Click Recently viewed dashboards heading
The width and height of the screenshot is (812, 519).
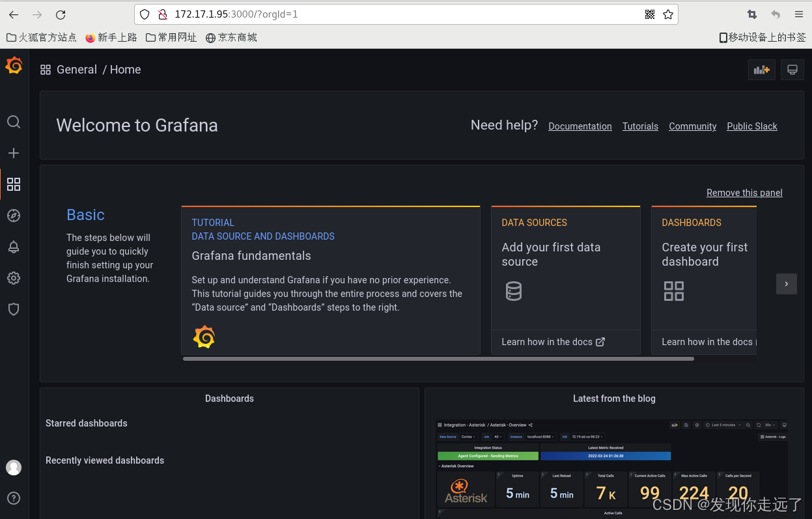pos(105,460)
